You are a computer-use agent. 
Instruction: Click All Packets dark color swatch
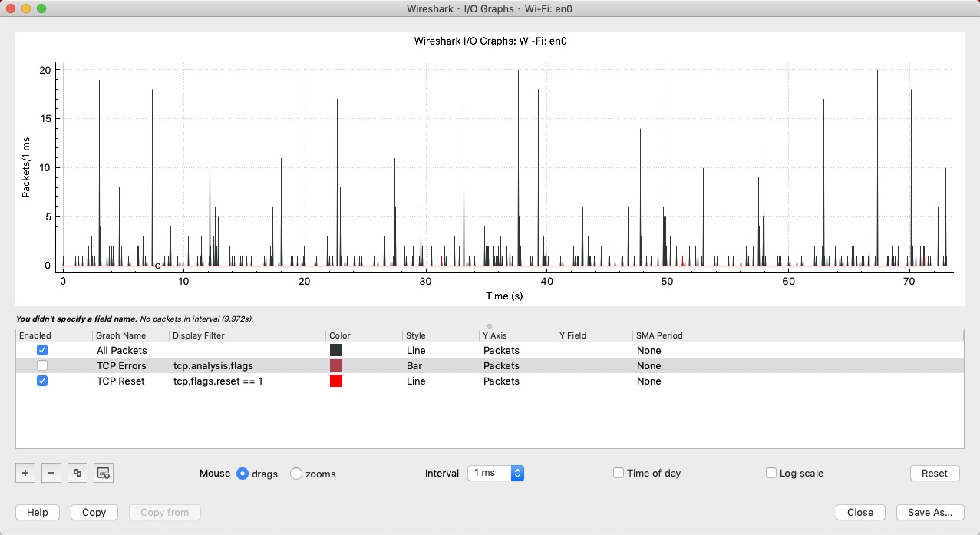336,350
